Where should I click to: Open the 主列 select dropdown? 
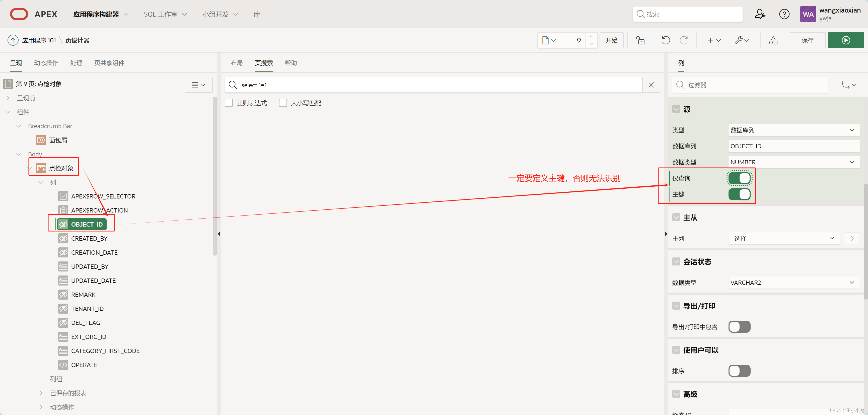784,238
